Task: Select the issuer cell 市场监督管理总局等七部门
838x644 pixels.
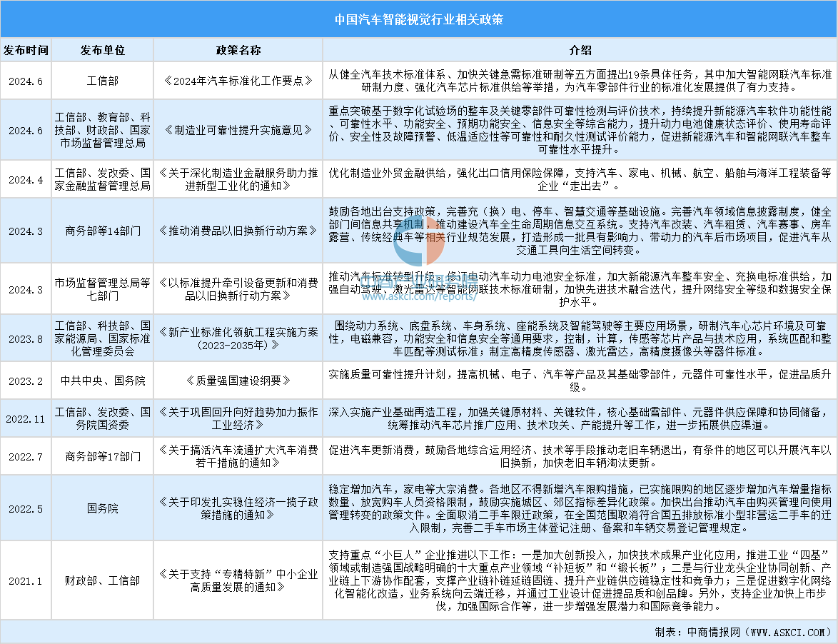Action: (x=103, y=289)
